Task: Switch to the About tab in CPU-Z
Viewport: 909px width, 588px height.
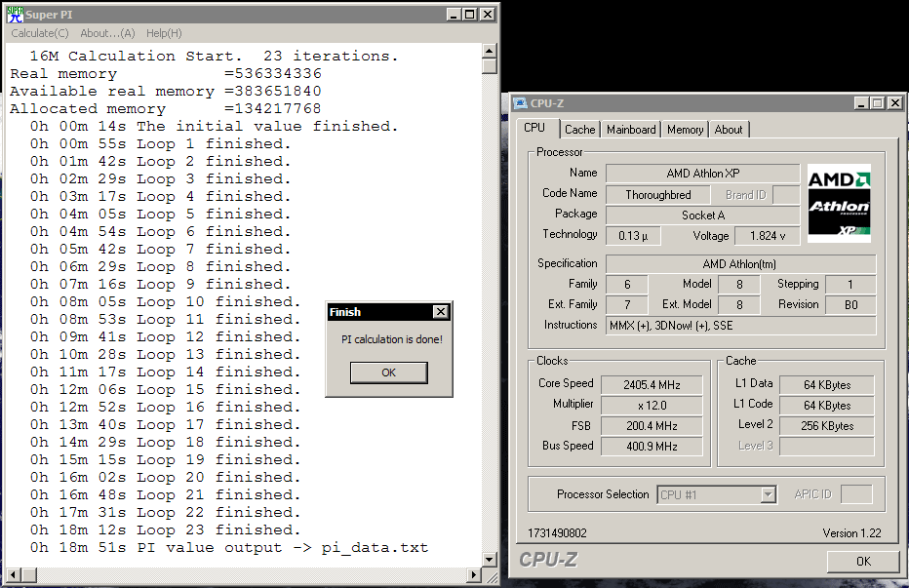Action: [729, 130]
